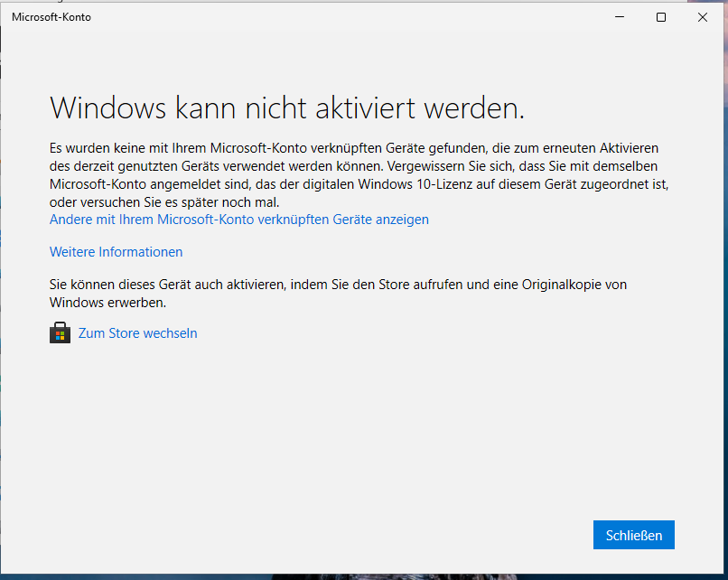
Task: Close the Microsoft-Konto window with the X
Action: pos(703,17)
